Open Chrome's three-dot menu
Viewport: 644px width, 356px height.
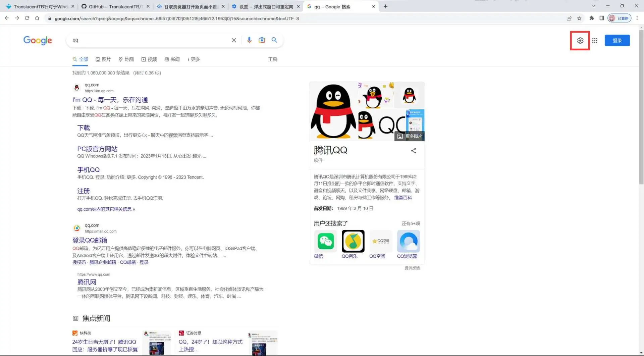[x=637, y=18]
